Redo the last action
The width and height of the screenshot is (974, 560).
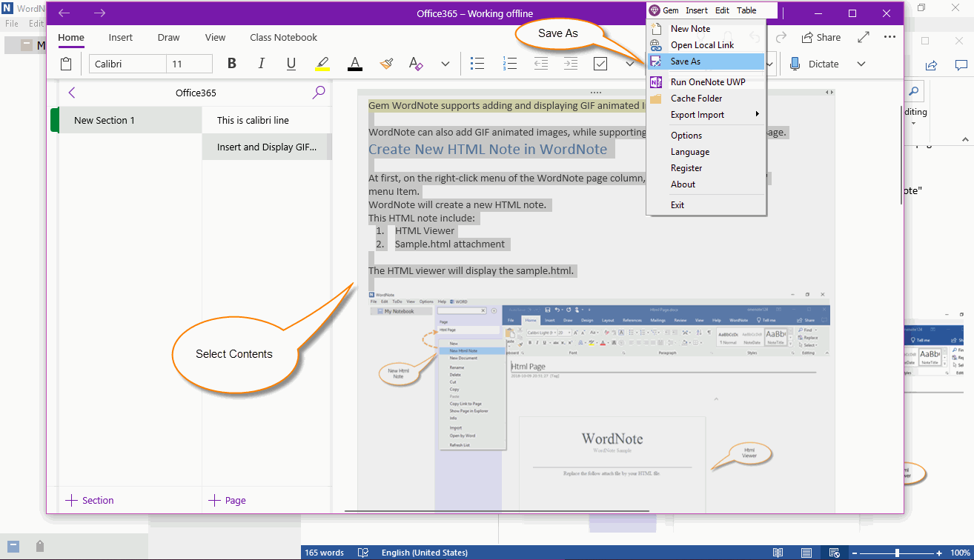pyautogui.click(x=781, y=37)
